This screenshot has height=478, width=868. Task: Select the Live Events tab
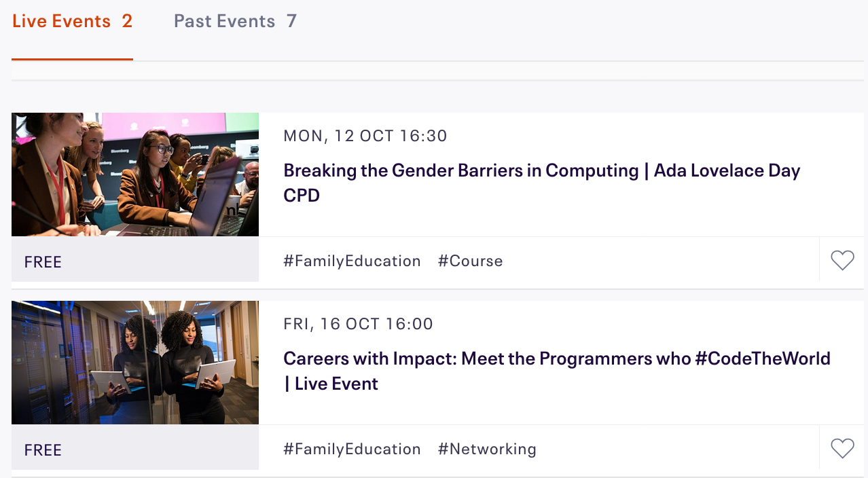tap(72, 22)
